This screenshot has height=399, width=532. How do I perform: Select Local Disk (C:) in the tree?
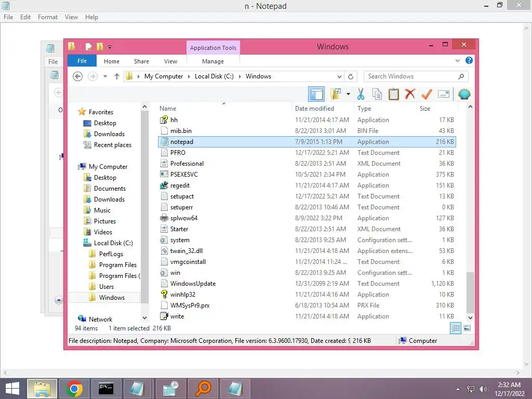[113, 243]
